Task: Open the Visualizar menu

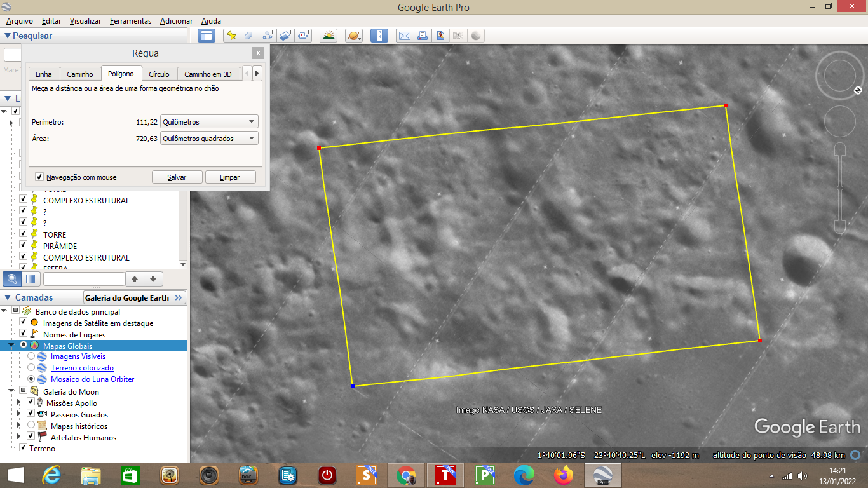Action: [x=85, y=21]
